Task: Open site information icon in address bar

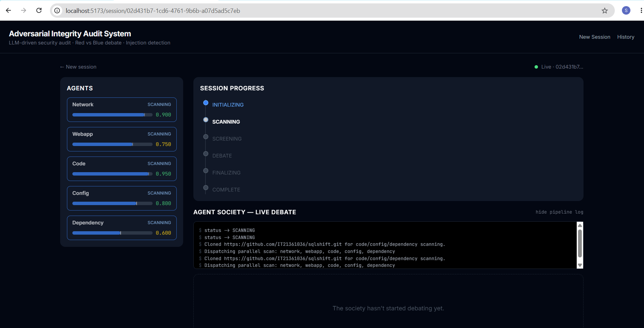Action: pyautogui.click(x=57, y=11)
